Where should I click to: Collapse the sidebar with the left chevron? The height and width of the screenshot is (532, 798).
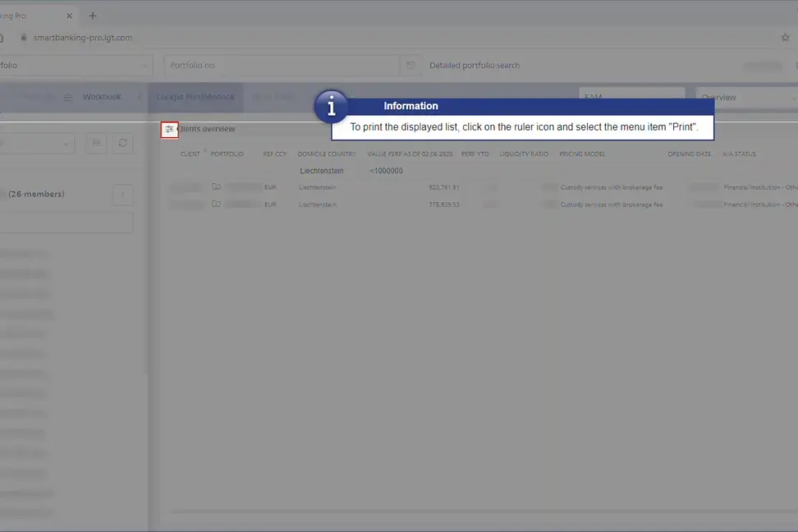coord(140,97)
